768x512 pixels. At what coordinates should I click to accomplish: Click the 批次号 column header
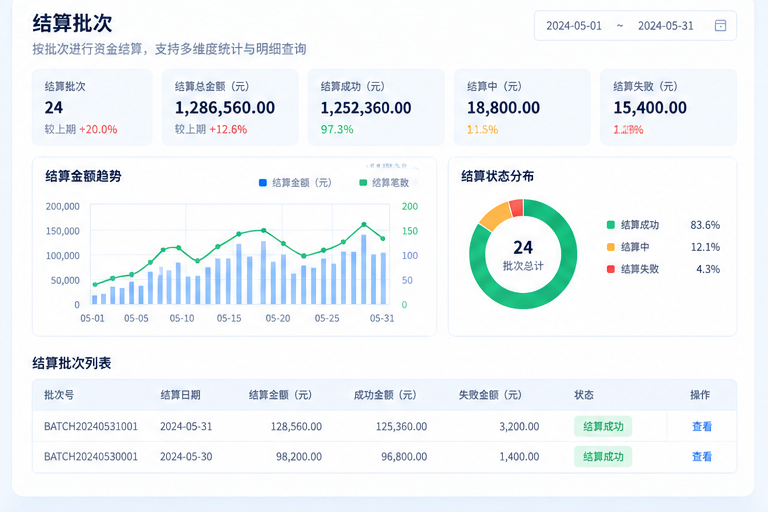[x=59, y=395]
